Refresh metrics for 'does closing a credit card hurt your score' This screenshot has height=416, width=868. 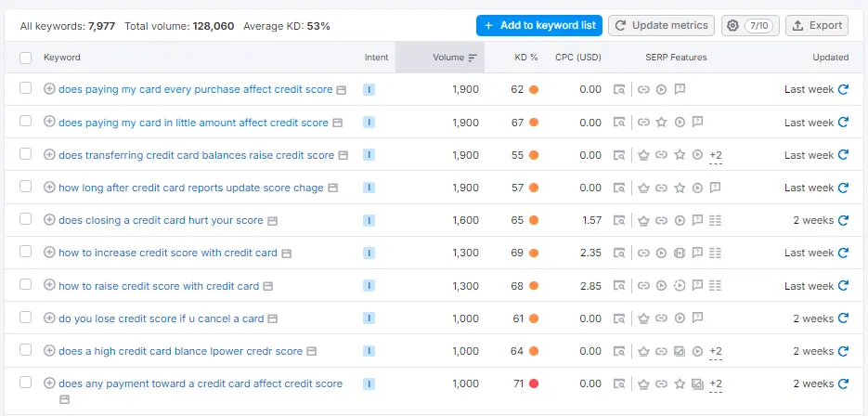coord(843,220)
